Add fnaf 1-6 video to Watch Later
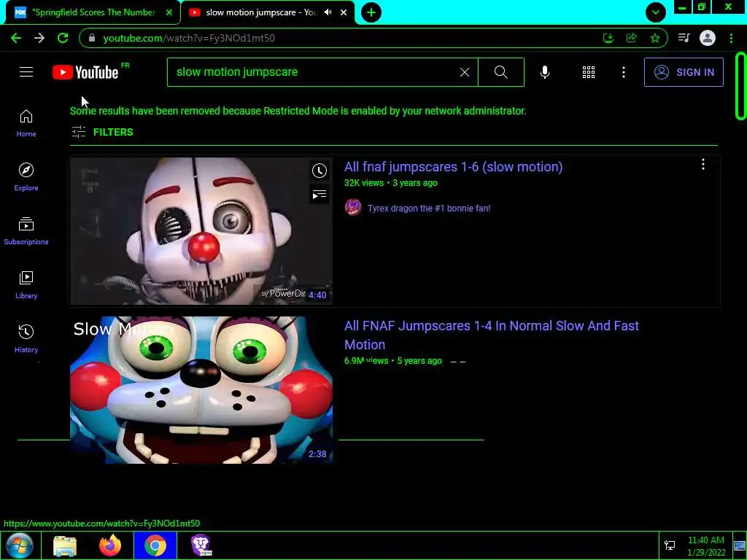The height and width of the screenshot is (560, 747). (320, 171)
